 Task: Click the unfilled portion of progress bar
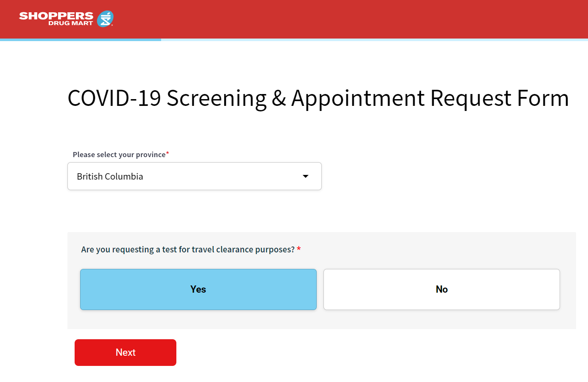pyautogui.click(x=373, y=40)
